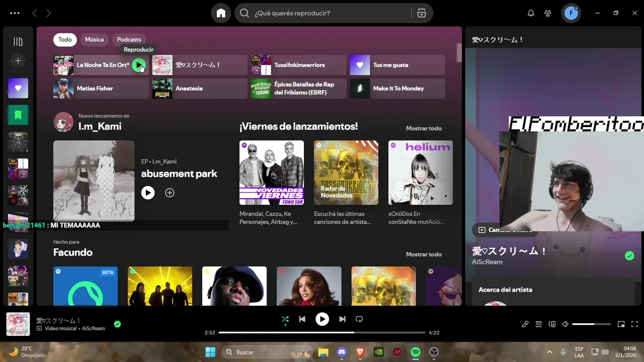This screenshot has width=644, height=362.
Task: Open File Explorer from taskbar
Action: (x=323, y=352)
